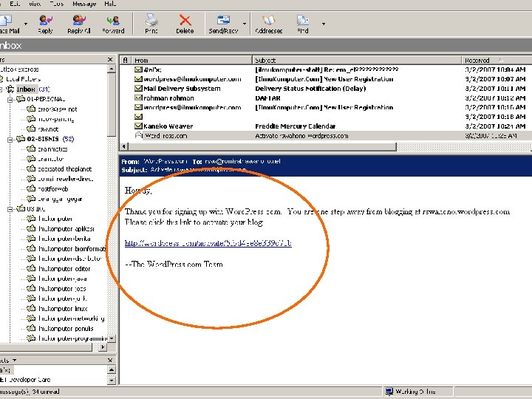The width and height of the screenshot is (532, 399).
Task: Open the Tools menu
Action: [56, 4]
